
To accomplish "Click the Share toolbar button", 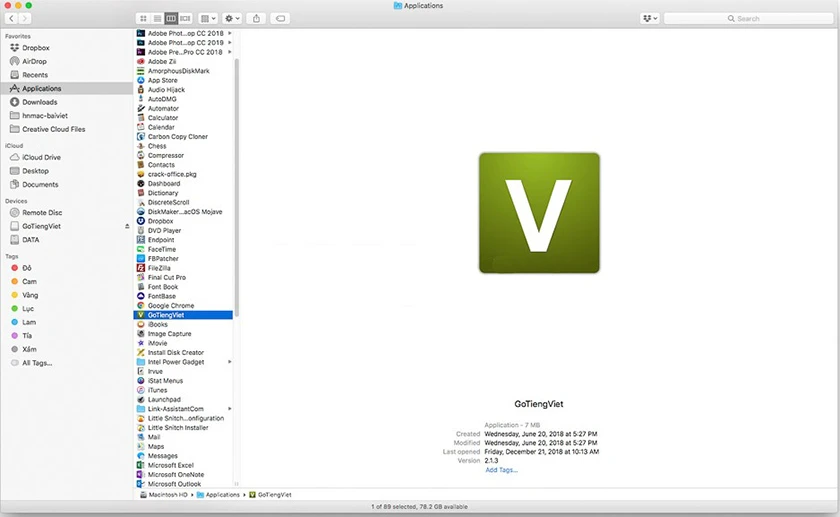I will (257, 18).
